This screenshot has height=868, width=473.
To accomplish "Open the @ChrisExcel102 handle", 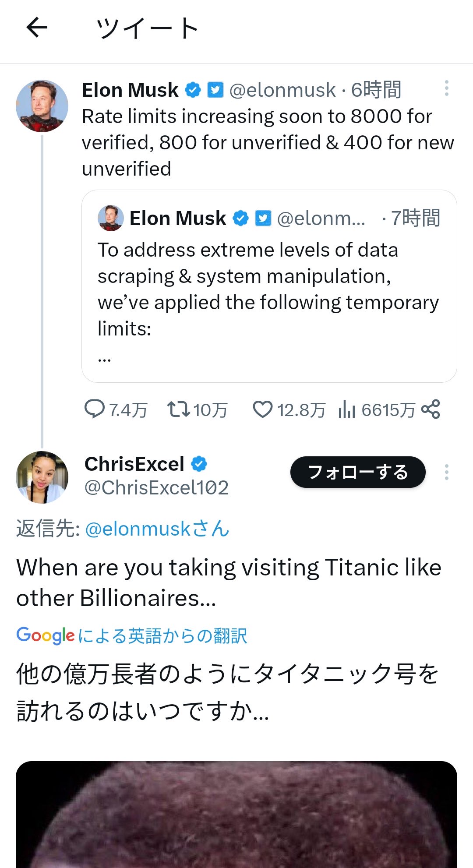I will [156, 487].
